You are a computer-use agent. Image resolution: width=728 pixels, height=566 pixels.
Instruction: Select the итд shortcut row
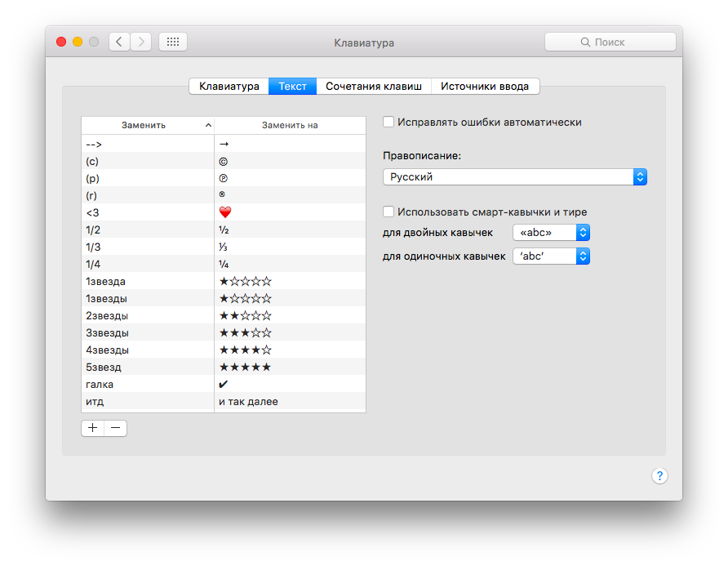(x=224, y=402)
